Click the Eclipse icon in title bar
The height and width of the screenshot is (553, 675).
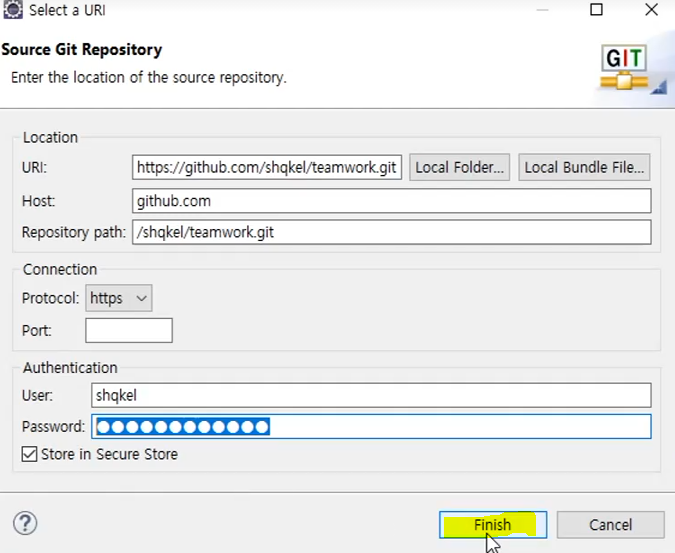coord(13,9)
